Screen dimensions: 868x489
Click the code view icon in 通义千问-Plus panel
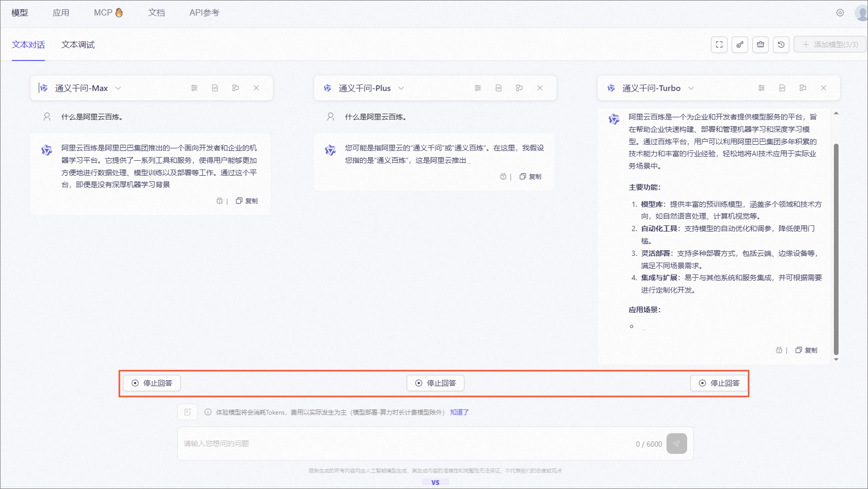click(499, 88)
